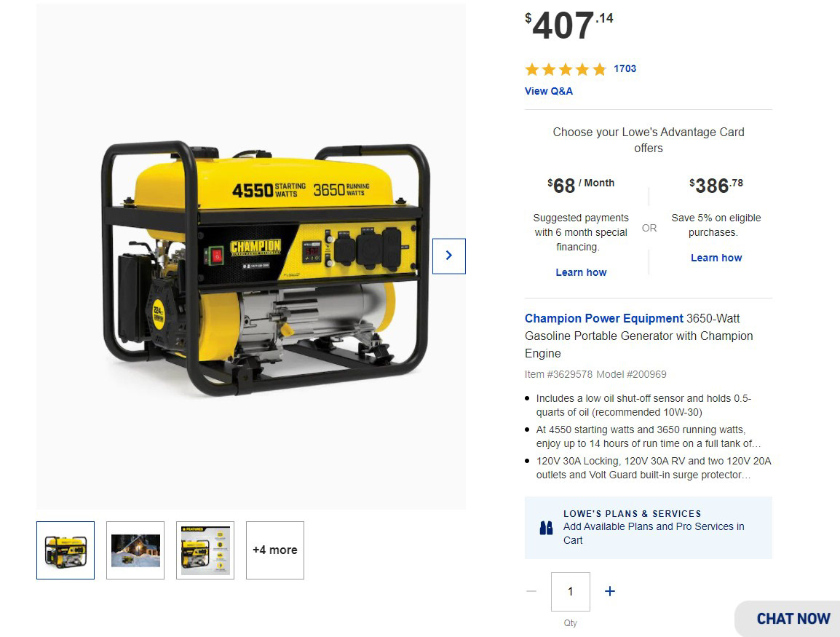Advance to the next product image arrow
Viewport: 840px width, 637px height.
click(449, 256)
